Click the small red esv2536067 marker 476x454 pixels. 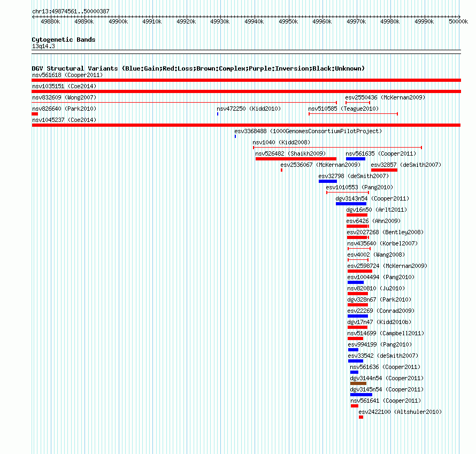point(282,170)
